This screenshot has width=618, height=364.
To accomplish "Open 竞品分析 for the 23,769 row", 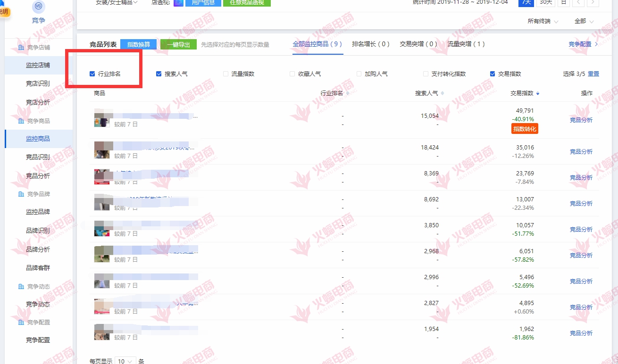I will pyautogui.click(x=581, y=178).
